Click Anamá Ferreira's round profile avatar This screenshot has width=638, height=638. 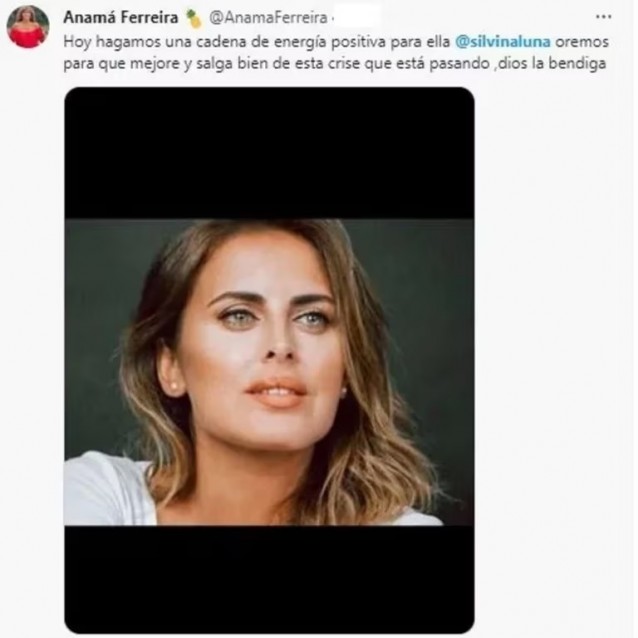(x=27, y=27)
